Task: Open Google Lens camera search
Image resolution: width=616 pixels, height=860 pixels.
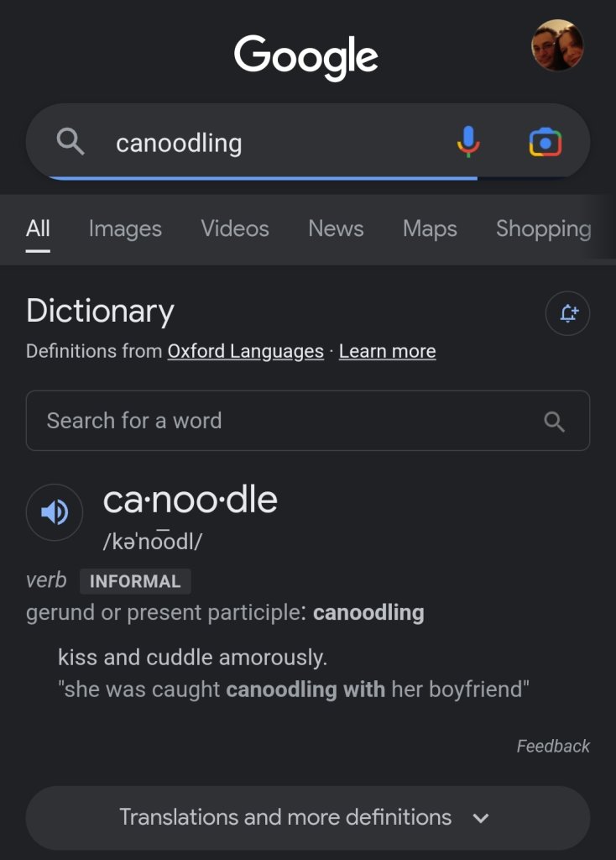Action: tap(546, 143)
